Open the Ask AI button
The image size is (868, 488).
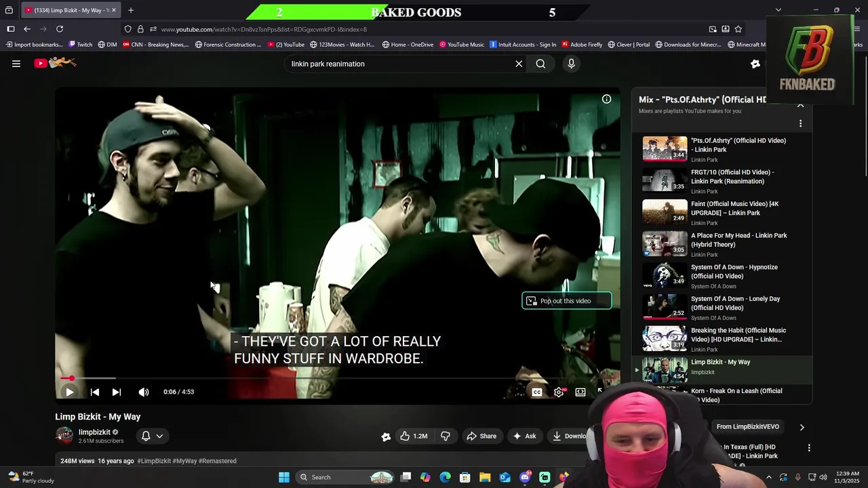click(x=524, y=436)
